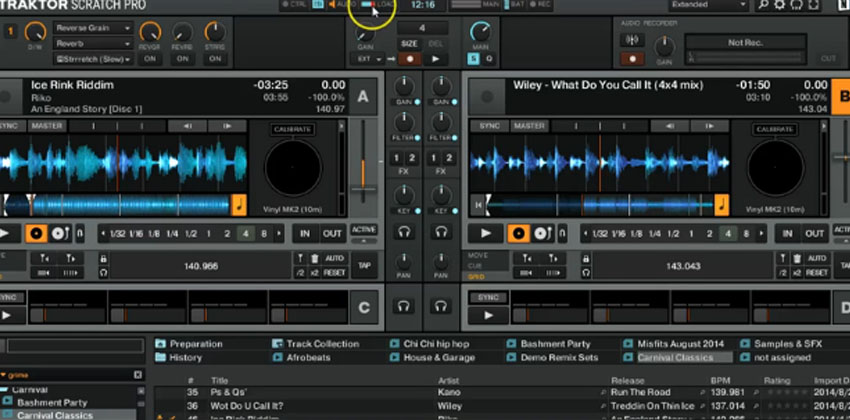Screen dimensions: 850x420
Task: Open the Reverb effect dropdown
Action: [x=93, y=43]
